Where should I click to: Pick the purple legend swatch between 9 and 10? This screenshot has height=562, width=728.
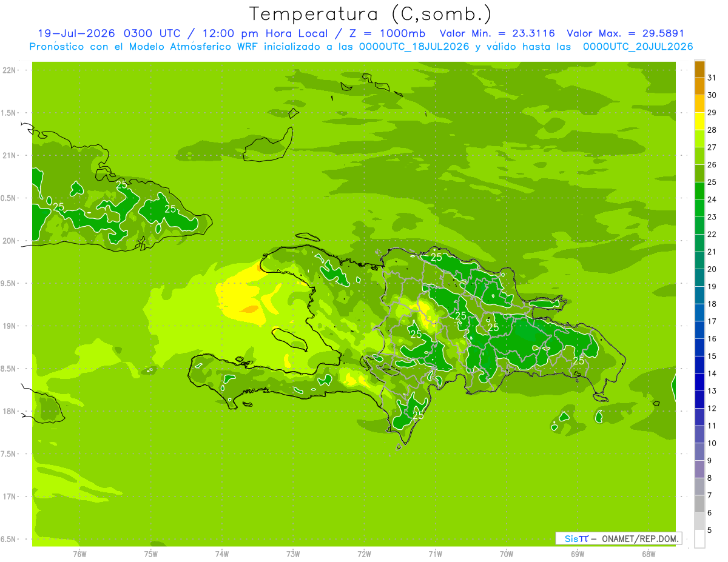click(699, 452)
